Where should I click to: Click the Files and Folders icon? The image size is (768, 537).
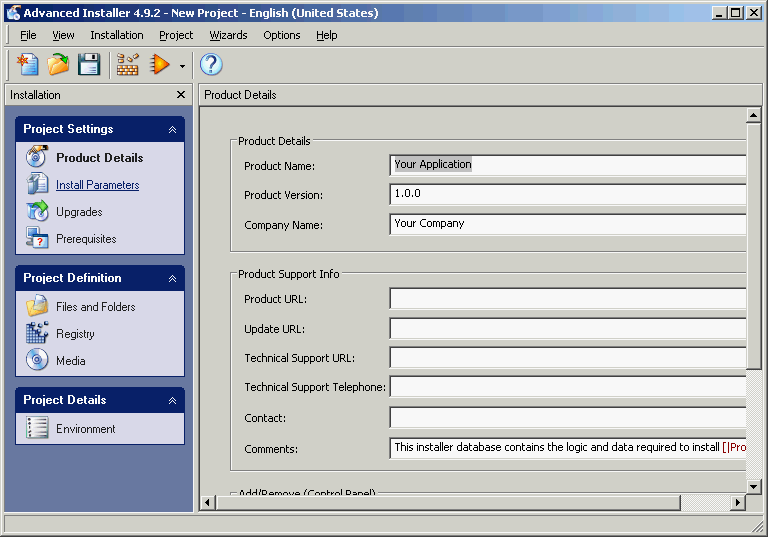click(37, 306)
